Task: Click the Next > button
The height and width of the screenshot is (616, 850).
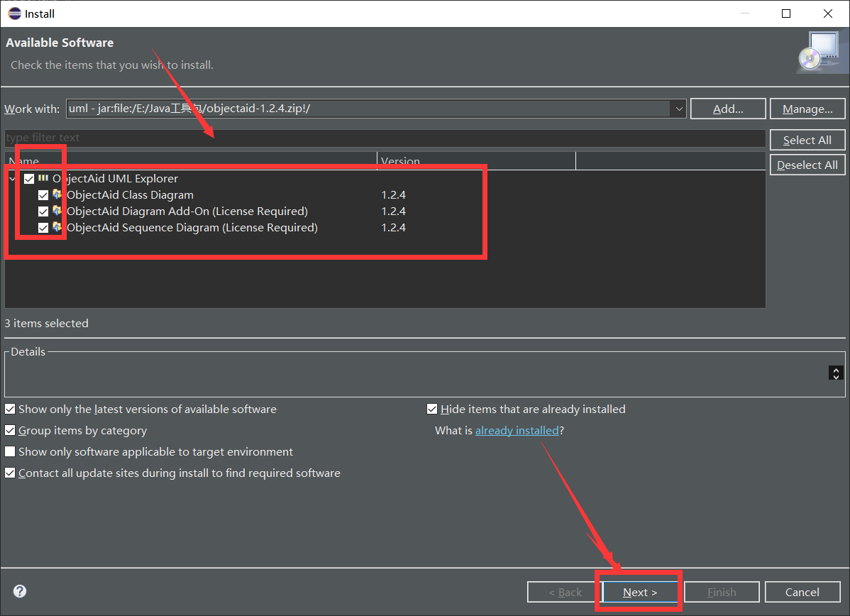Action: (x=640, y=592)
